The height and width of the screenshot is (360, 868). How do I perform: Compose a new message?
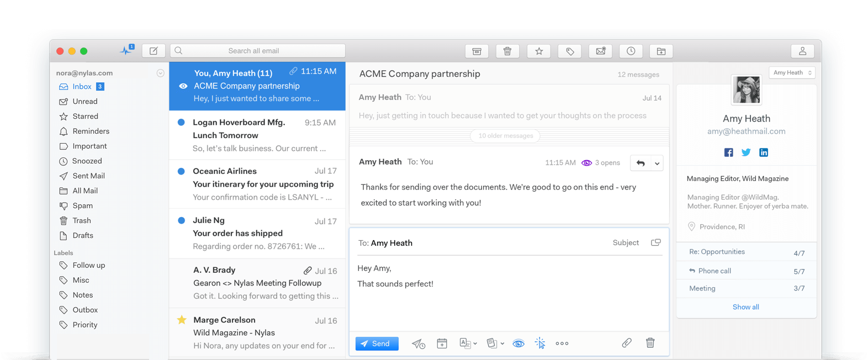pos(154,51)
